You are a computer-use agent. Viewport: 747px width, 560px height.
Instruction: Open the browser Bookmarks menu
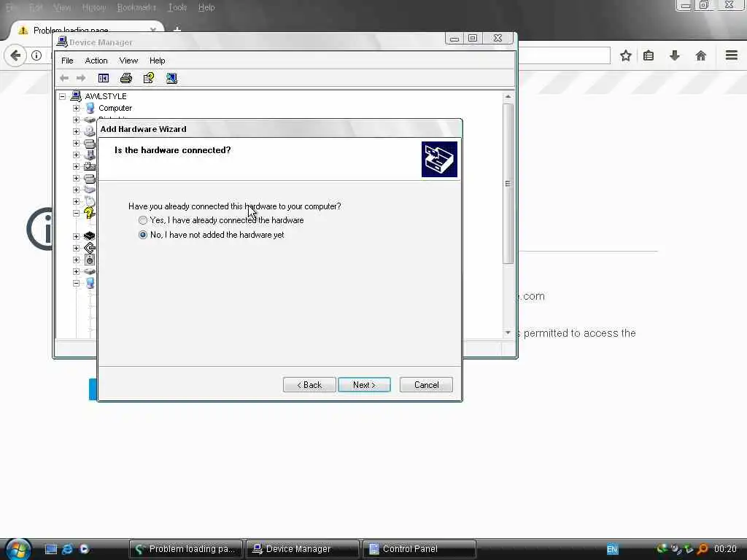pyautogui.click(x=136, y=7)
